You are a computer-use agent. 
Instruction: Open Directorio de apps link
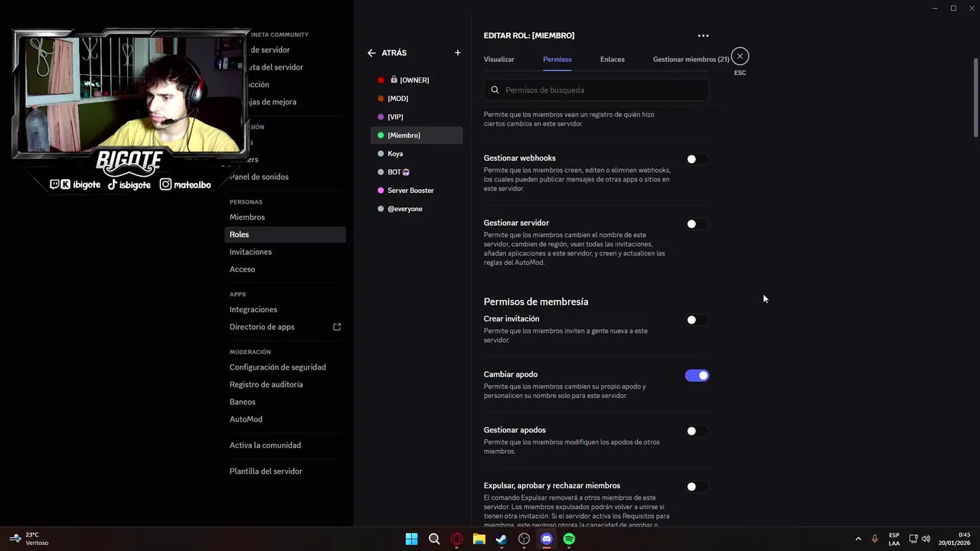point(285,327)
